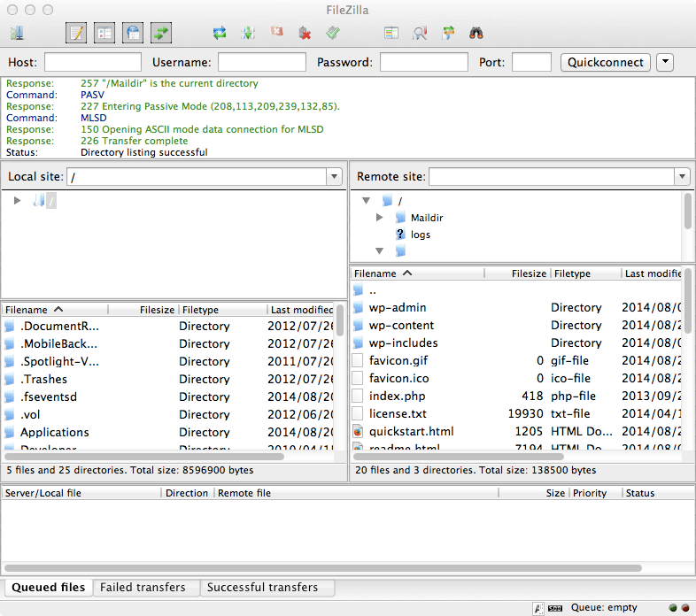This screenshot has width=696, height=616.
Task: Select the Maildir folder in remote tree
Action: pyautogui.click(x=427, y=218)
